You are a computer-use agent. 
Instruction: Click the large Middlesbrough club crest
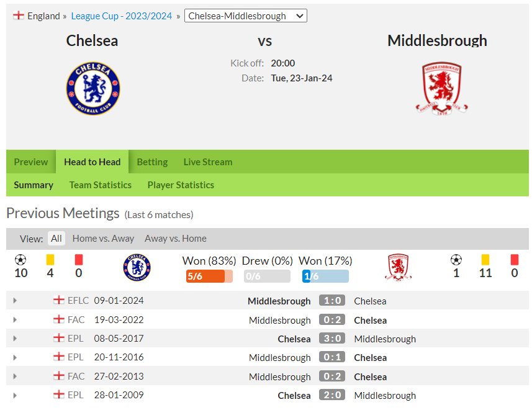click(441, 88)
